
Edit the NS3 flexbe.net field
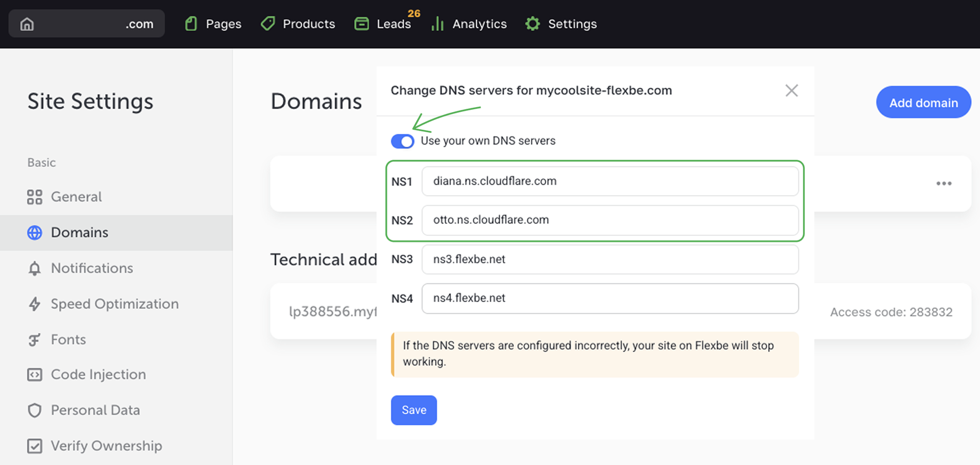click(609, 259)
